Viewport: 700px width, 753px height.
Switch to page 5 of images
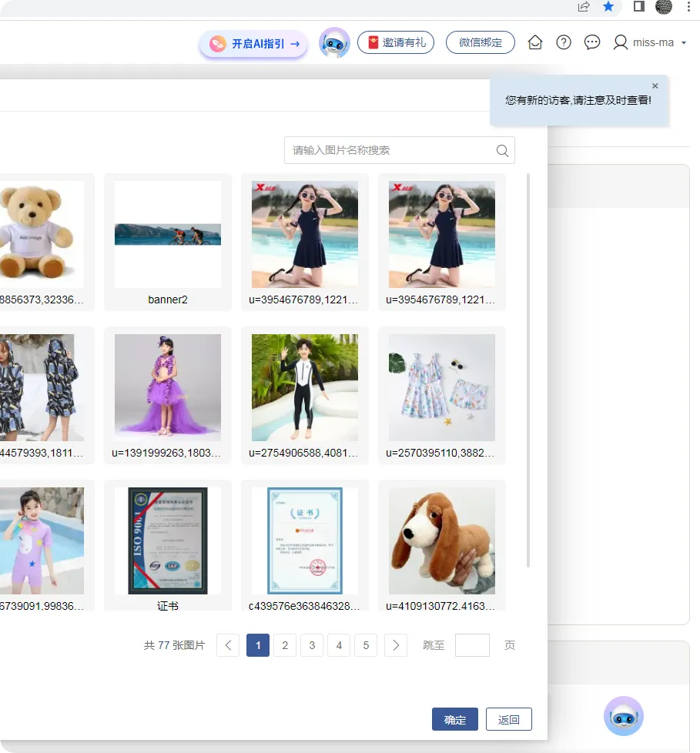click(x=366, y=645)
